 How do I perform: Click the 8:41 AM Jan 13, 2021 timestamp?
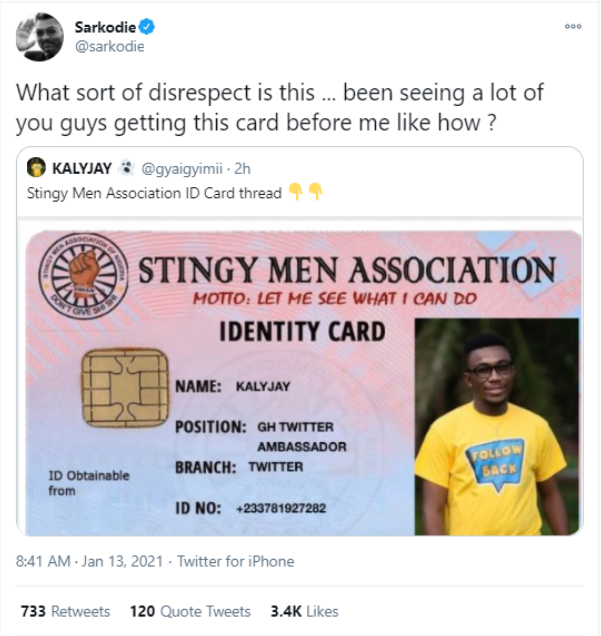(x=86, y=561)
